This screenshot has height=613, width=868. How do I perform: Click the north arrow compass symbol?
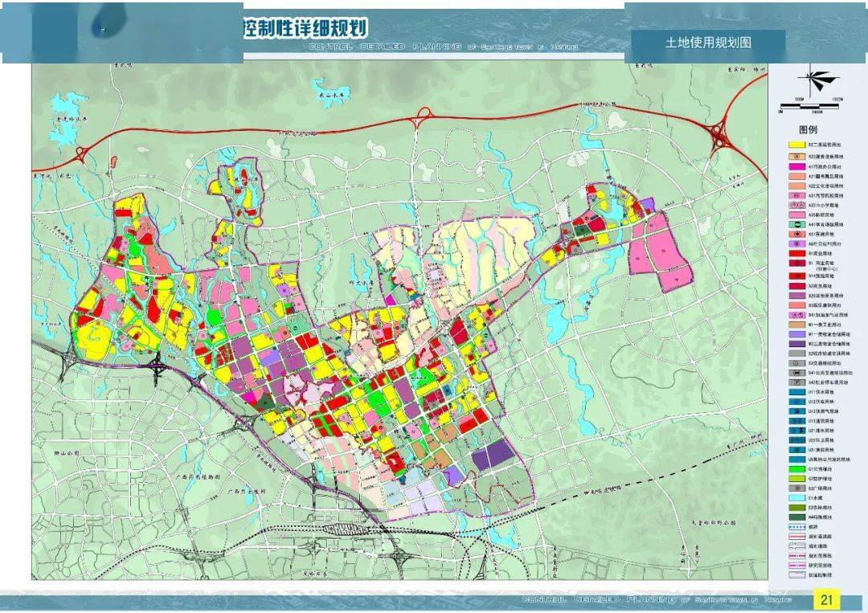[818, 80]
